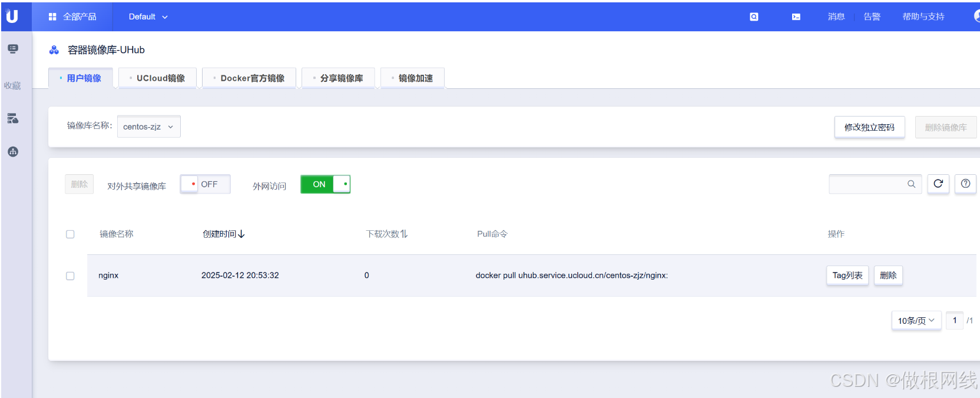Switch to the UCloud镜像 tab
The height and width of the screenshot is (398, 980).
[157, 78]
